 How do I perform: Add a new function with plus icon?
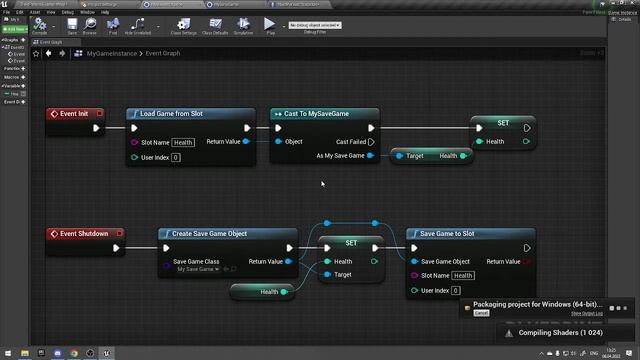23,69
